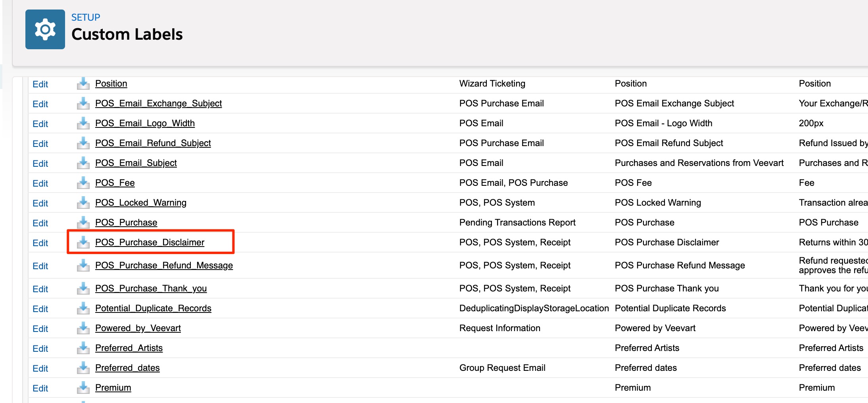Edit the POS_Purchase label row
Viewport: 868px width, 403px height.
[x=40, y=223]
